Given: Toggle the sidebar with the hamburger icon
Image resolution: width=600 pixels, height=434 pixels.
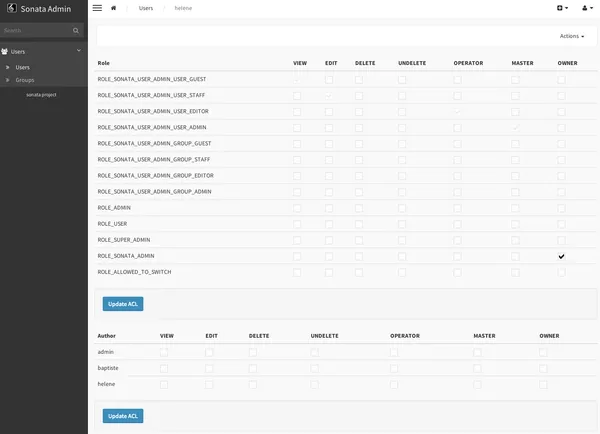Looking at the screenshot, I should click(x=97, y=8).
